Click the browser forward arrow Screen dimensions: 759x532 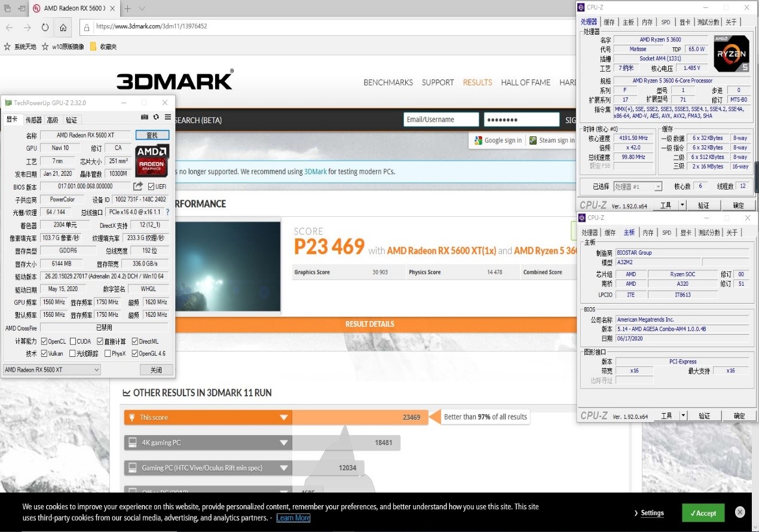coord(27,27)
